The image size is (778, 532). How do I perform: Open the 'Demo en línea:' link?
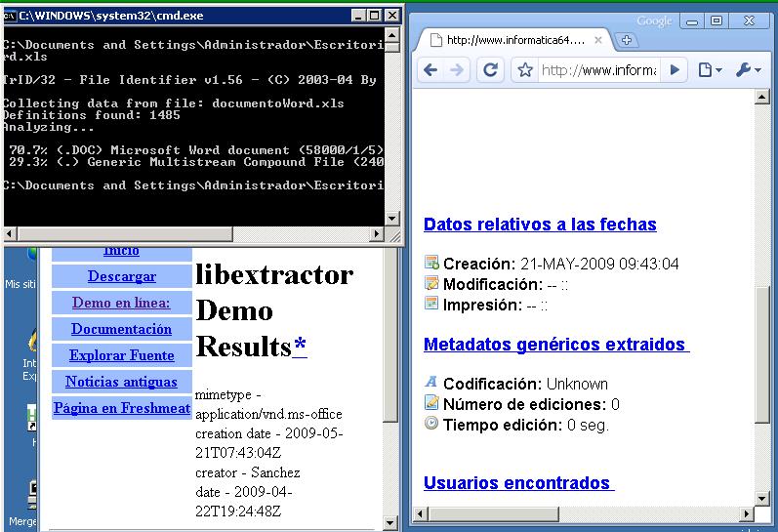(121, 303)
